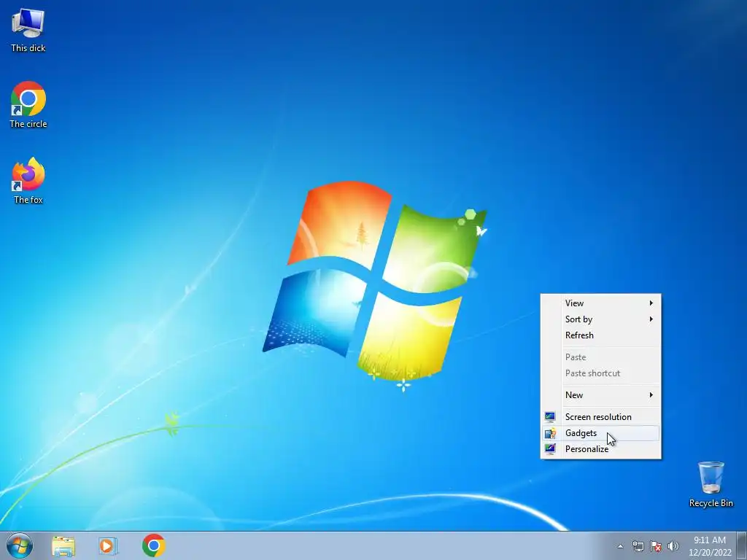Image resolution: width=747 pixels, height=560 pixels.
Task: Open the Windows Start orb
Action: coord(20,545)
